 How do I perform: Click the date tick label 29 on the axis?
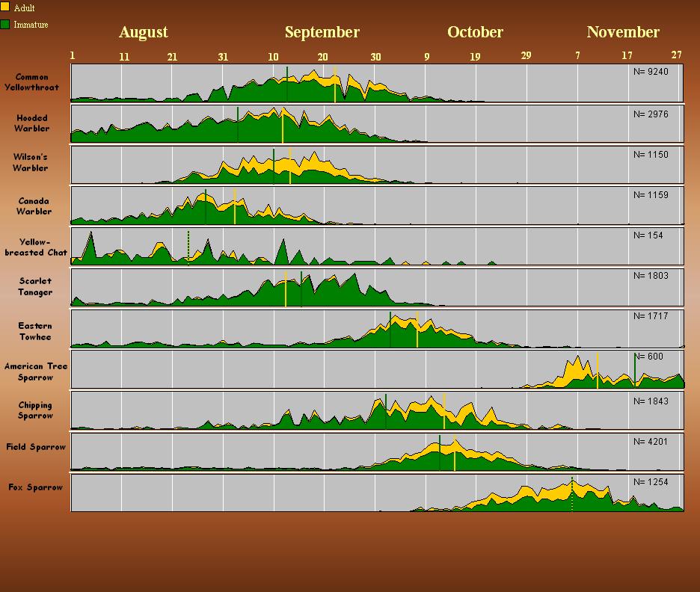[x=526, y=56]
